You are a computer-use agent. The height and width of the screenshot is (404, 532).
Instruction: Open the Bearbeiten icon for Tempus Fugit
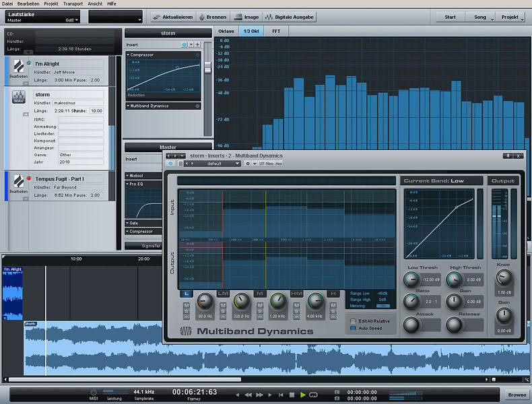pos(18,181)
